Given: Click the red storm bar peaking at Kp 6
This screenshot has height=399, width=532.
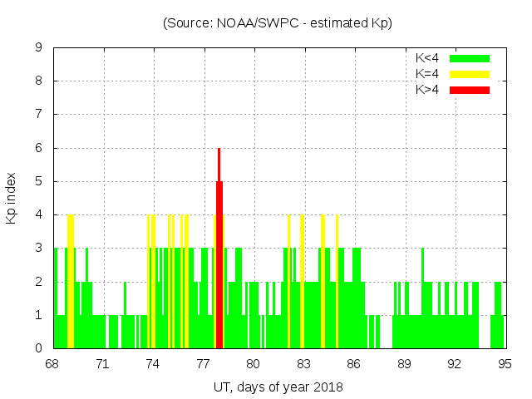Looking at the screenshot, I should 219,249.
